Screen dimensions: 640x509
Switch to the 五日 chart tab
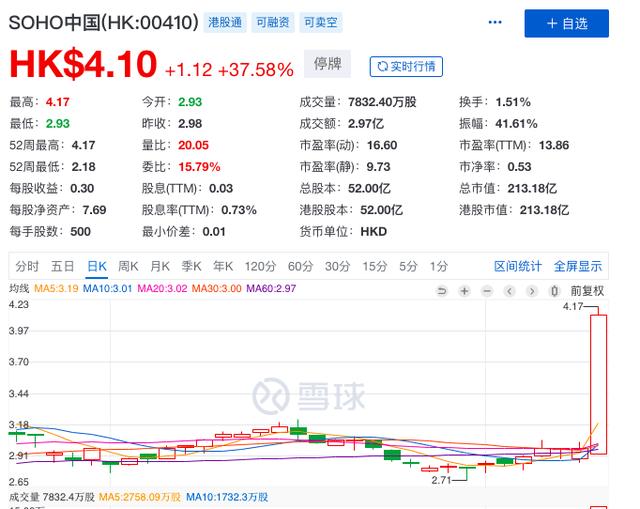[62, 267]
